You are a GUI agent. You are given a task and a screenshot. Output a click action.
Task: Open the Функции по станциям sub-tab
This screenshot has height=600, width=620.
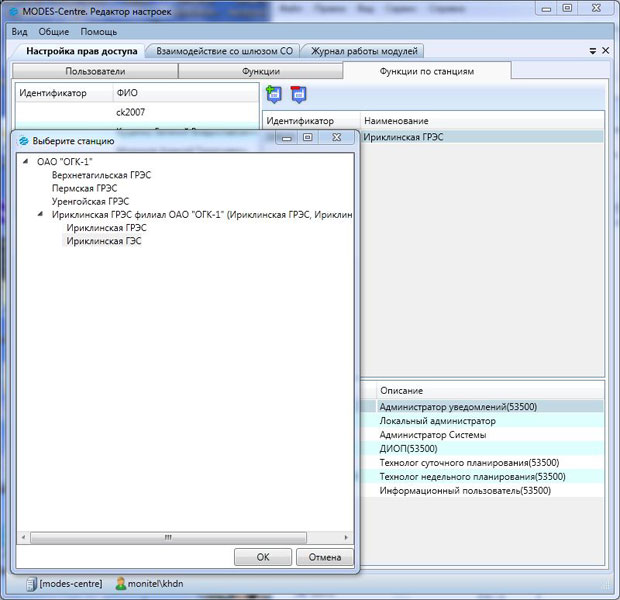tap(427, 71)
